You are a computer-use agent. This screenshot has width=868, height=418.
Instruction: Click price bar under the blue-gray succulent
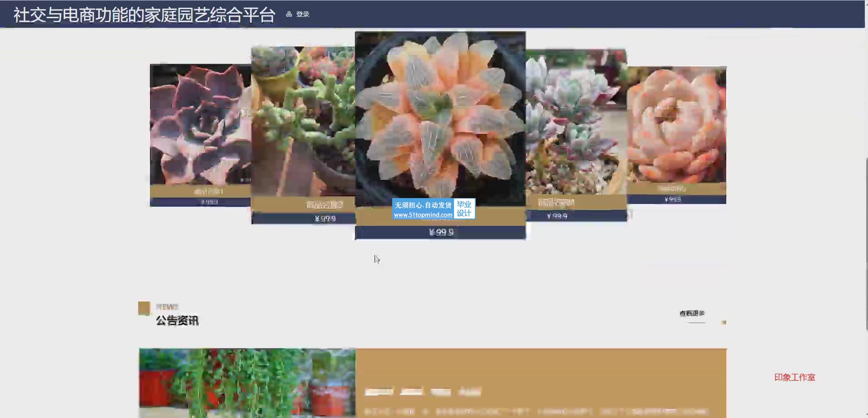click(576, 216)
